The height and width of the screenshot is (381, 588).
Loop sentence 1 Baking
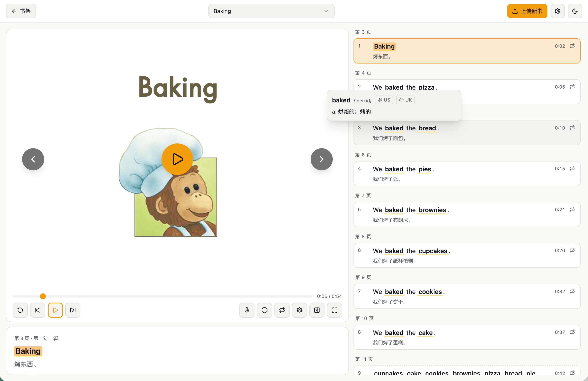(572, 46)
